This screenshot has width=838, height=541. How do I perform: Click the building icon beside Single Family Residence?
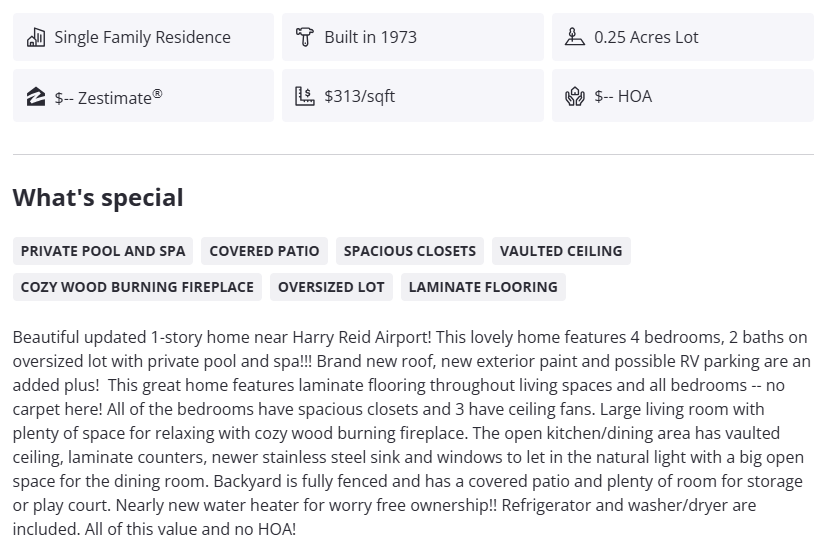click(36, 38)
